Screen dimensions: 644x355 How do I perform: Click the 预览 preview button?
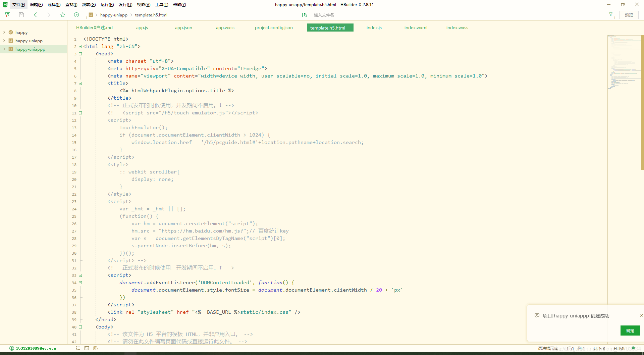pyautogui.click(x=629, y=15)
